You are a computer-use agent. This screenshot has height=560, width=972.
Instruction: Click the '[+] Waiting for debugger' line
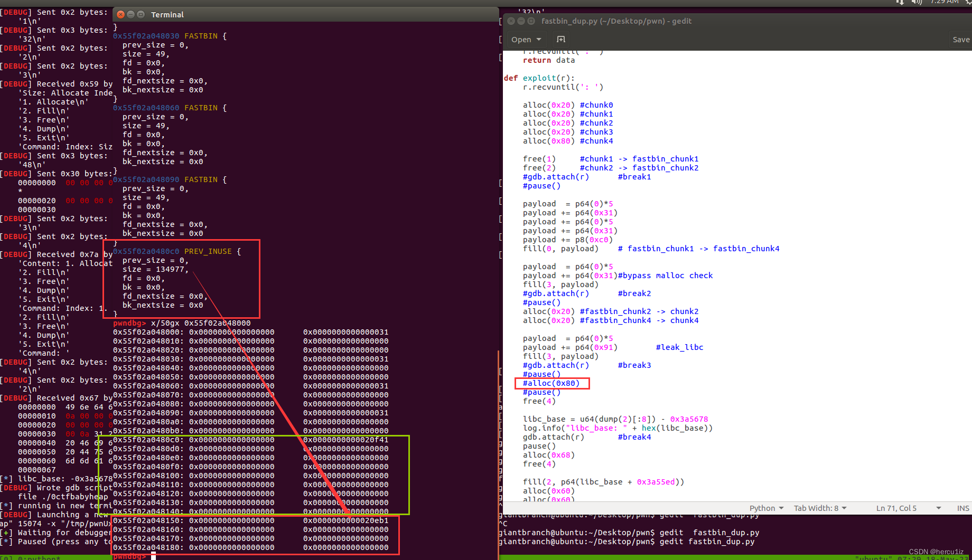coord(56,533)
